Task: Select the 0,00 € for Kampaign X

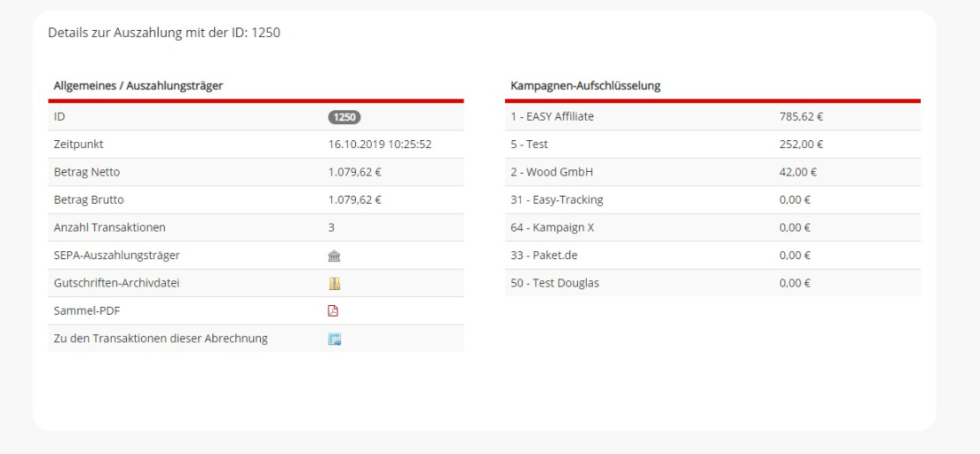Action: point(795,227)
